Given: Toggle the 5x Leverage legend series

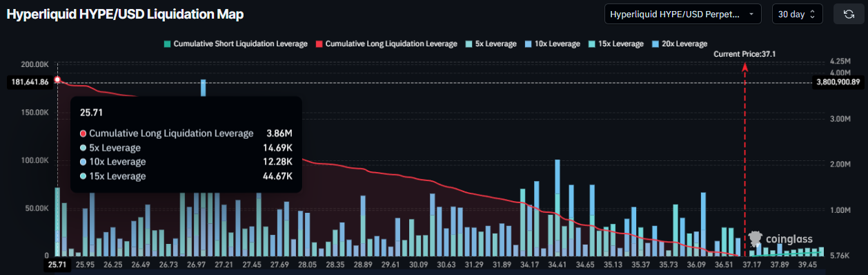Looking at the screenshot, I should [491, 44].
